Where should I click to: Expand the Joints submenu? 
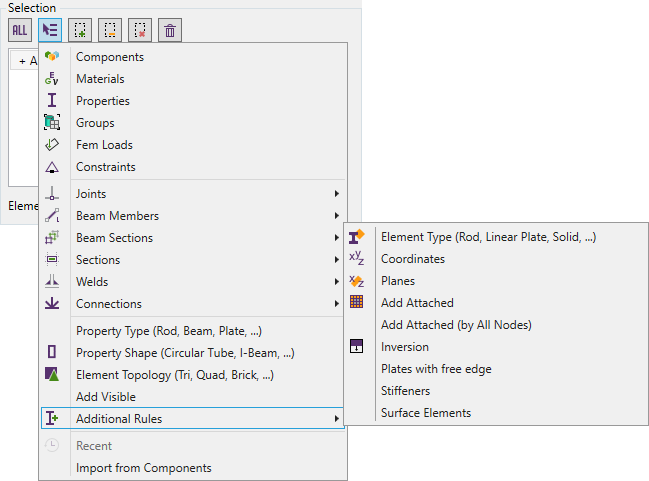coord(336,194)
